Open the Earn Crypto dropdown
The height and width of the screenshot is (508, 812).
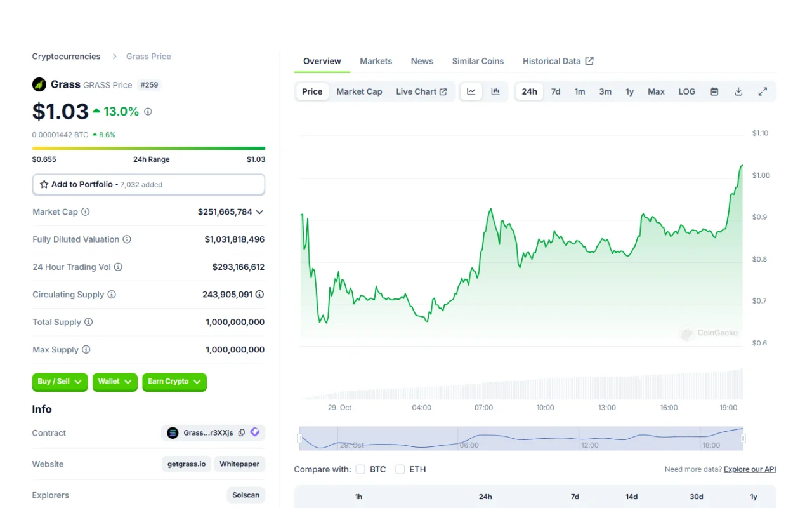pos(174,382)
